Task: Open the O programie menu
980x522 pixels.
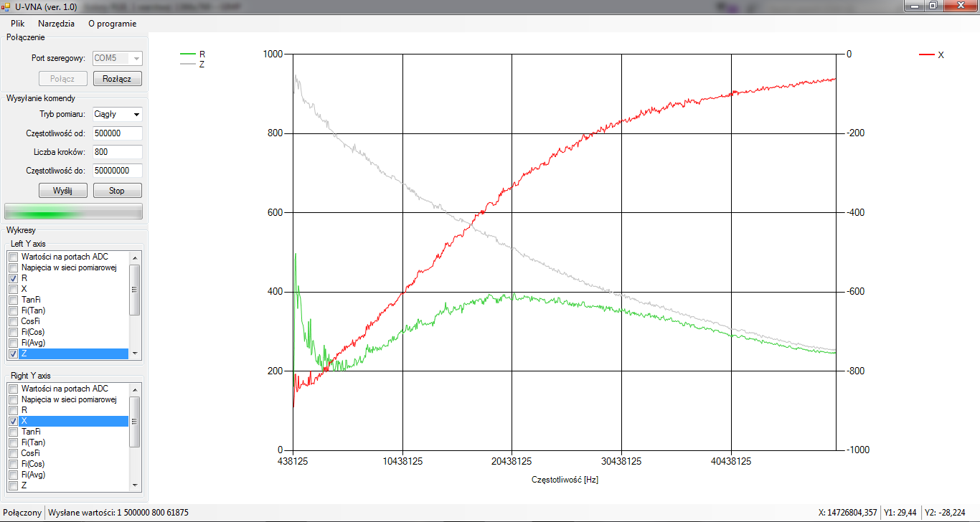Action: click(x=112, y=23)
